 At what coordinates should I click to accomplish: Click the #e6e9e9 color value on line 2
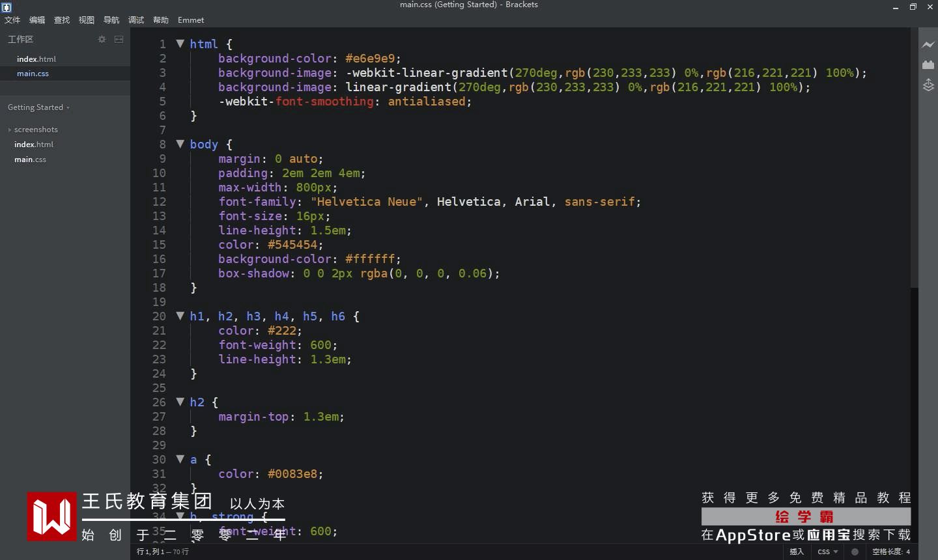370,59
